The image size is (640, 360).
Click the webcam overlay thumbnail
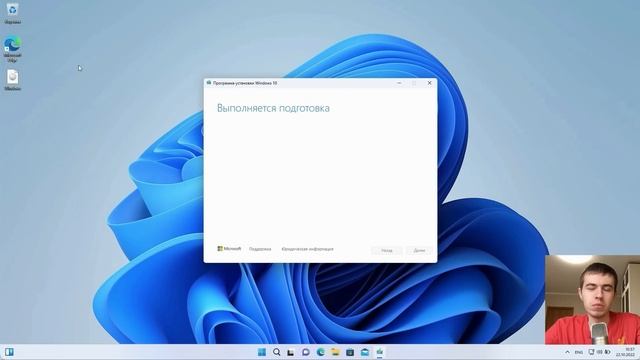point(592,300)
